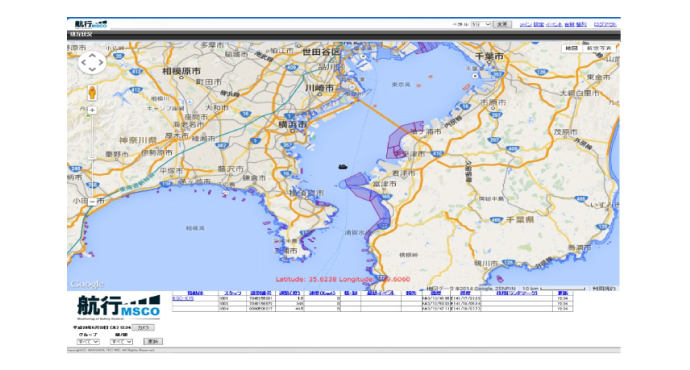Pan the map up with the top arrow
This screenshot has width=690, height=370.
click(x=92, y=55)
